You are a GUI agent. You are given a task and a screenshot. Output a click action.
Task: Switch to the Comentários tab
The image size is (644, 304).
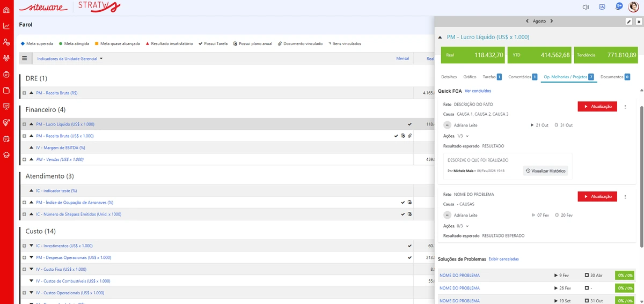pos(523,77)
